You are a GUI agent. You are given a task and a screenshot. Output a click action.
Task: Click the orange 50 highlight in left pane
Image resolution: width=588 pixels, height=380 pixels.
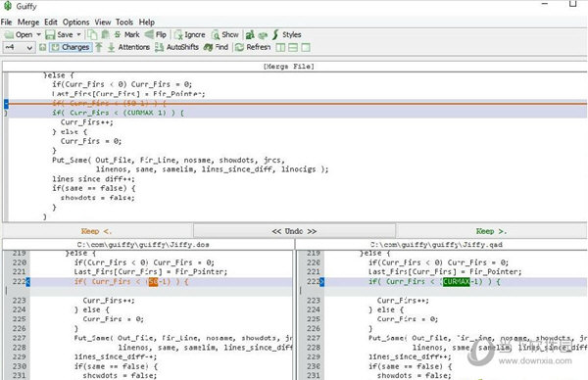point(153,281)
